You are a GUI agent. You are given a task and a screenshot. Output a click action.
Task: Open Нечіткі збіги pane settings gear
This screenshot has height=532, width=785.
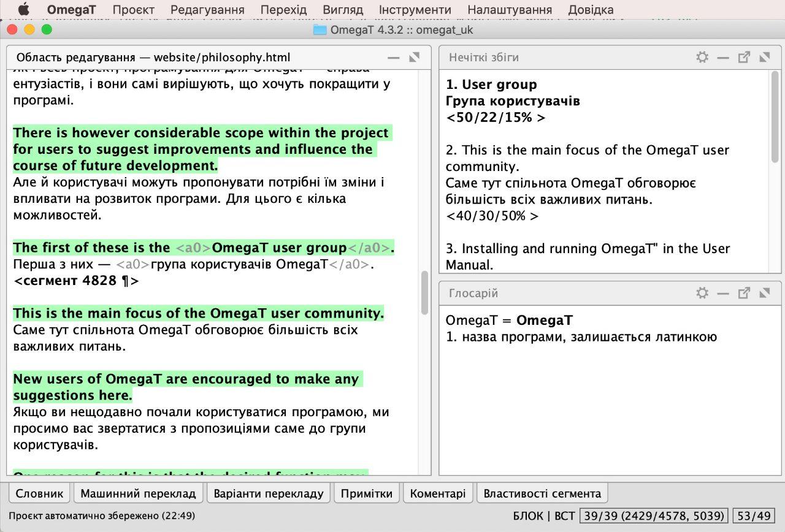pyautogui.click(x=702, y=57)
